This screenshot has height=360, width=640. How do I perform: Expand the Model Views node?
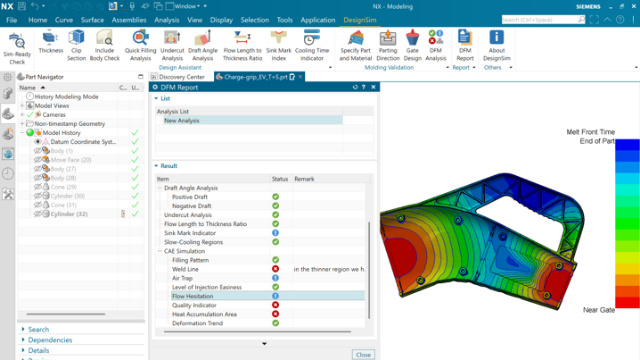[22, 106]
